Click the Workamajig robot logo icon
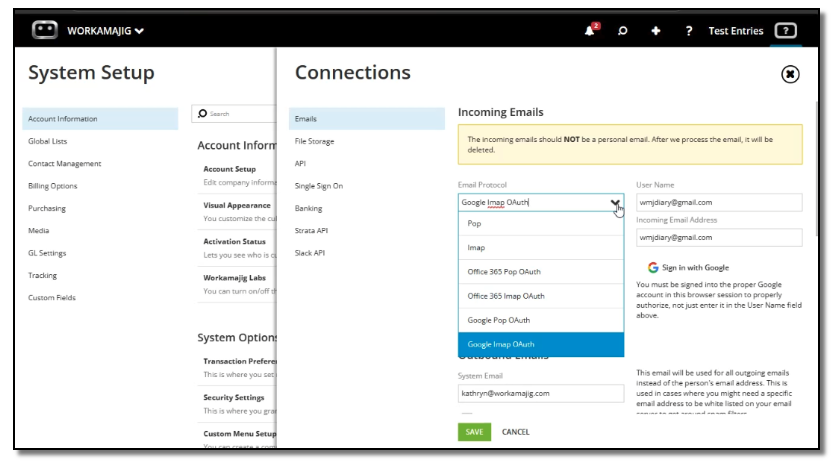This screenshot has height=464, width=833. pos(45,30)
